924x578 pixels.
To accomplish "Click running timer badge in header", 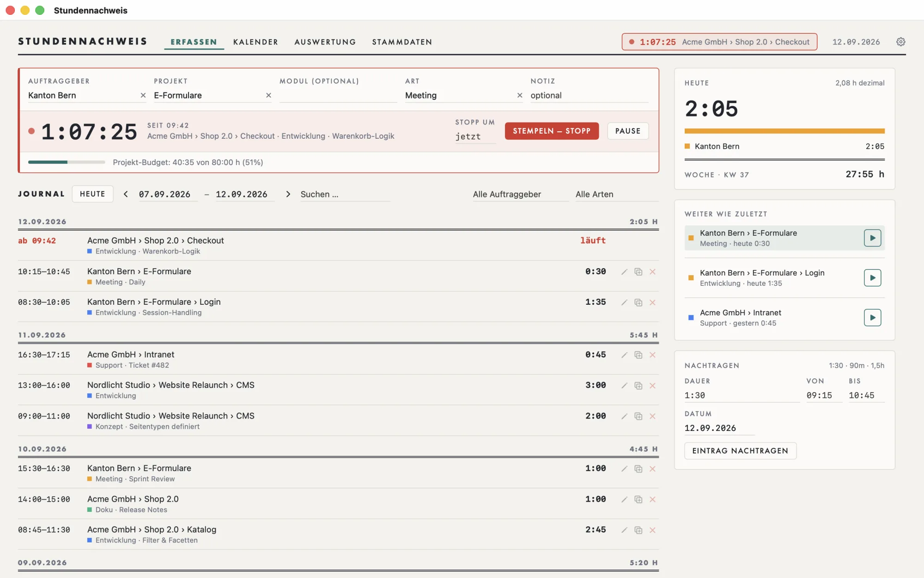I will click(719, 42).
